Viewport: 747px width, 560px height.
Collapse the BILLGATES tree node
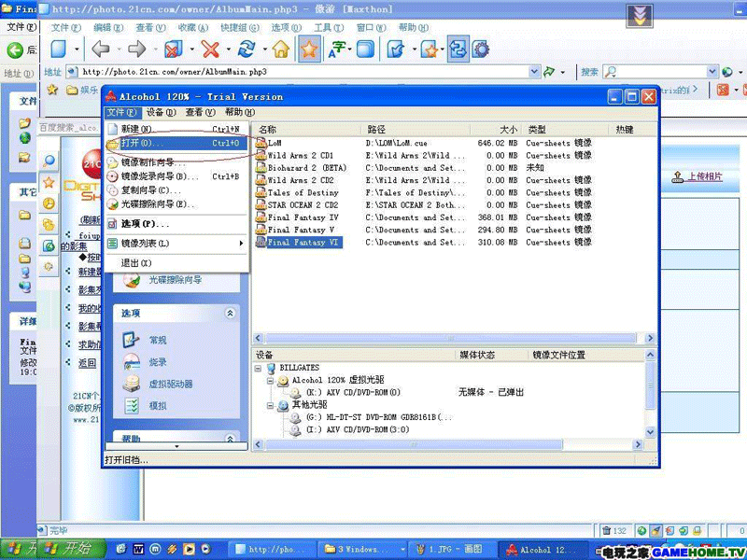click(259, 368)
